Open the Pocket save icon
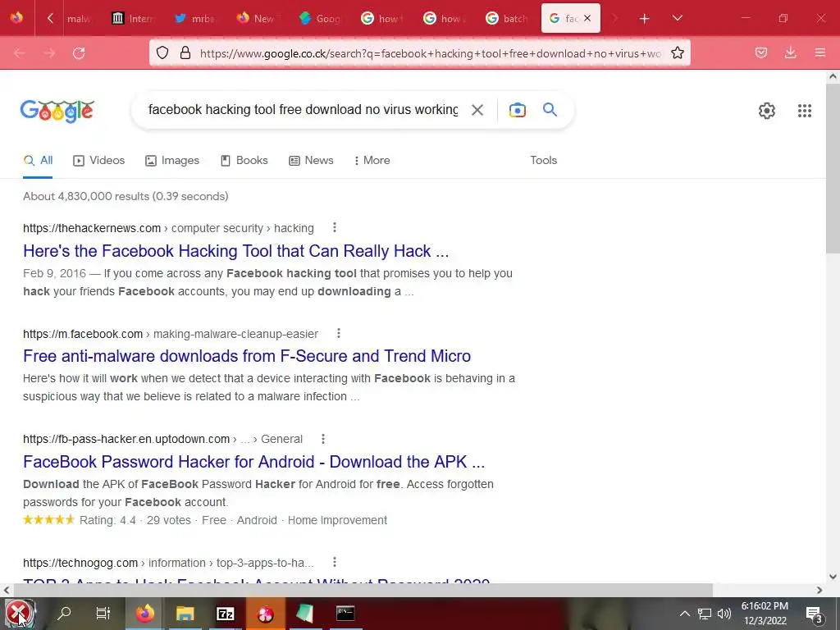840x630 pixels. click(x=760, y=52)
